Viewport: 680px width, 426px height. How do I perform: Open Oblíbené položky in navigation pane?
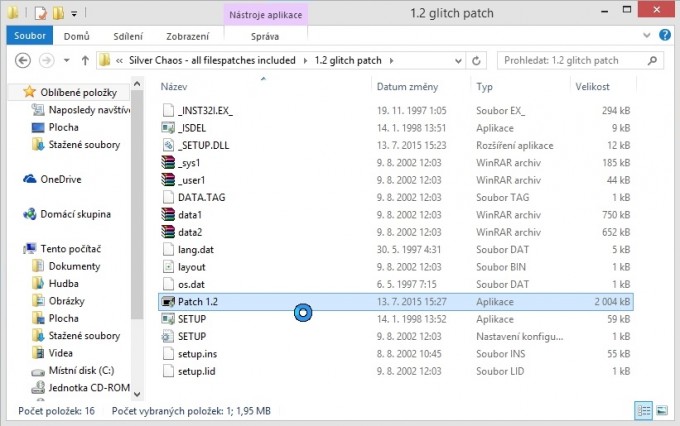(78, 92)
